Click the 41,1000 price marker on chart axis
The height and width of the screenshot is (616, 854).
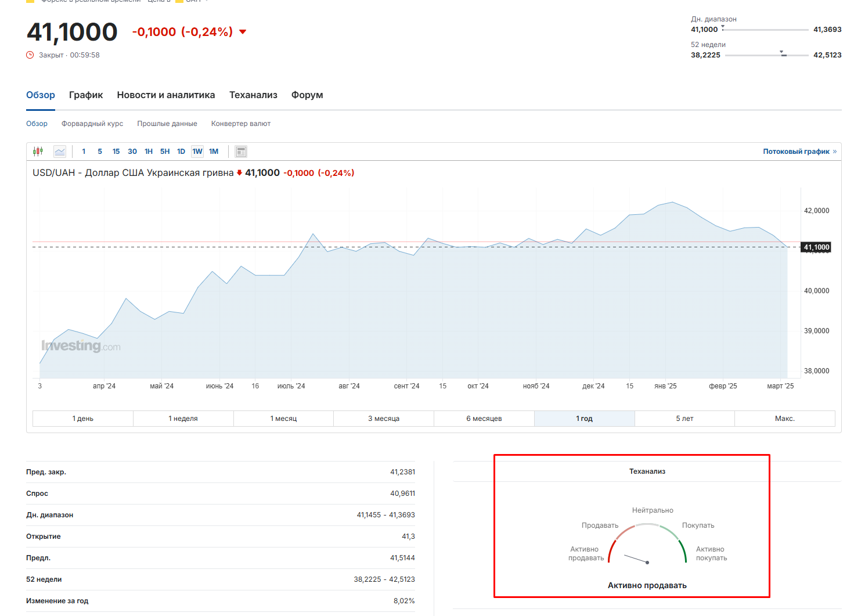[x=816, y=247]
